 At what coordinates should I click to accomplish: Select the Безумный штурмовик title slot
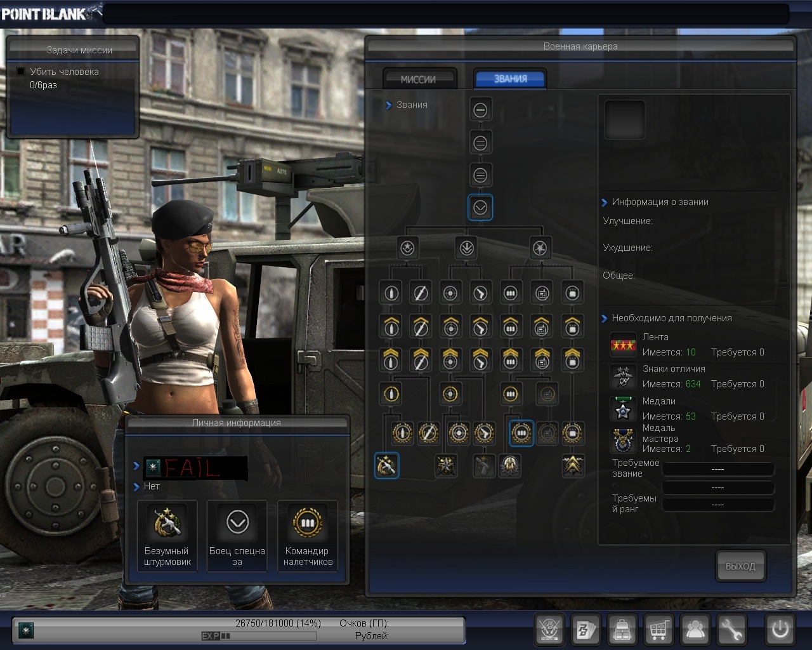pyautogui.click(x=167, y=536)
